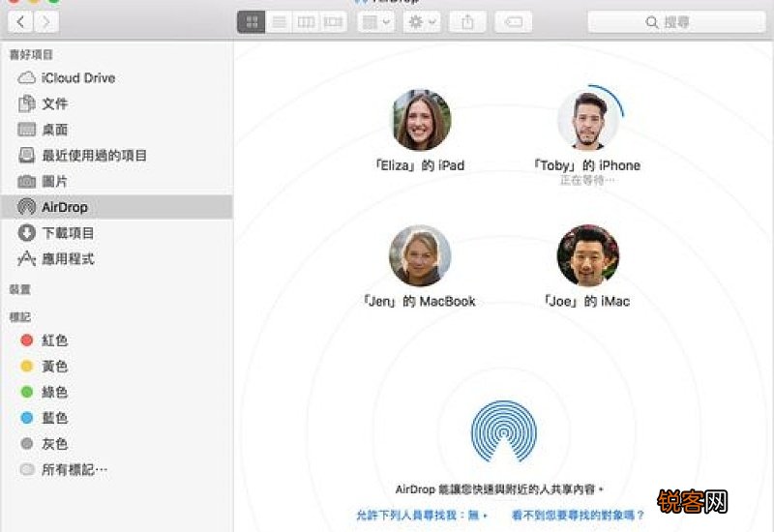Click the 「Toby」的 iPhone label
This screenshot has width=774, height=532.
click(x=587, y=165)
